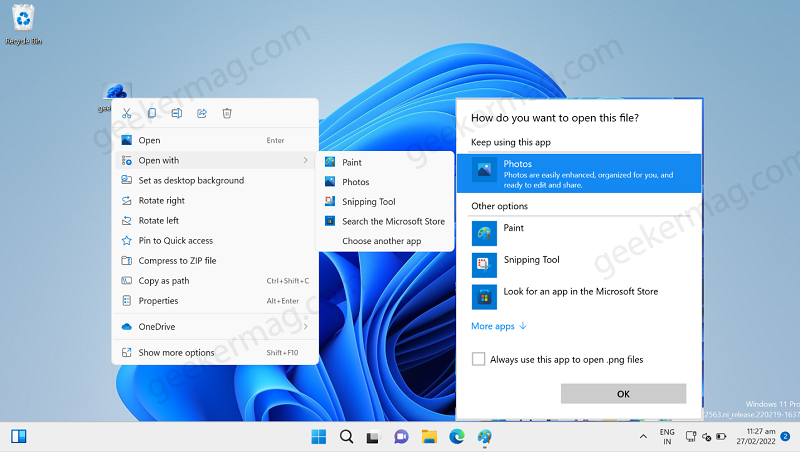
Task: Click the battery icon in system tray
Action: pyautogui.click(x=721, y=437)
